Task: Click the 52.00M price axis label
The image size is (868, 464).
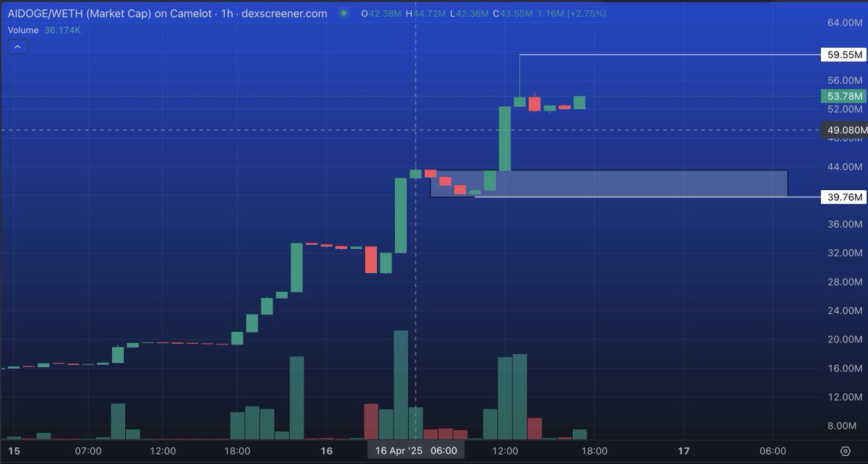Action: [x=843, y=109]
